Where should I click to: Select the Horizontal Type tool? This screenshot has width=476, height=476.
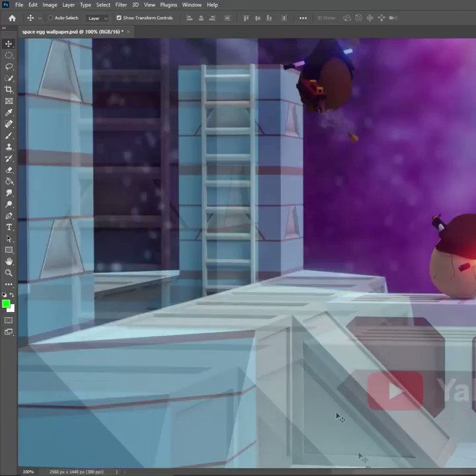coord(9,227)
